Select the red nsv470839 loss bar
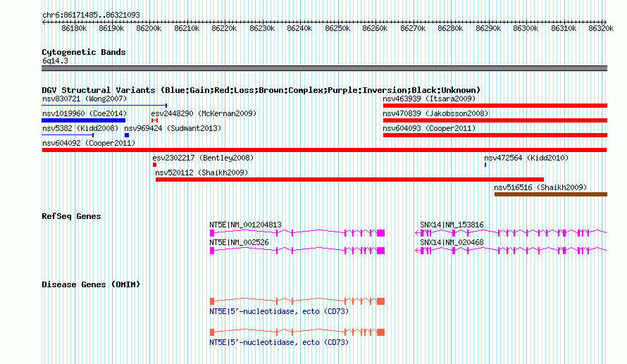Screen dimensions: 627x364 point(495,120)
